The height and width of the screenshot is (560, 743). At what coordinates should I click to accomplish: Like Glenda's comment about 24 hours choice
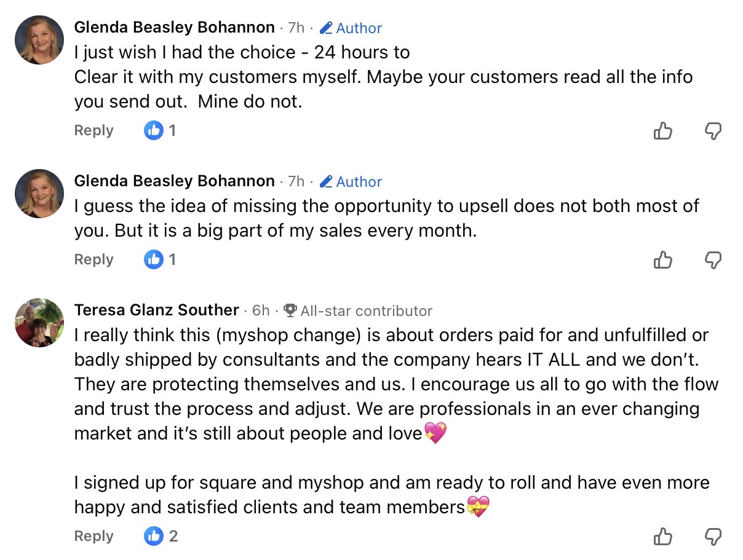(662, 131)
